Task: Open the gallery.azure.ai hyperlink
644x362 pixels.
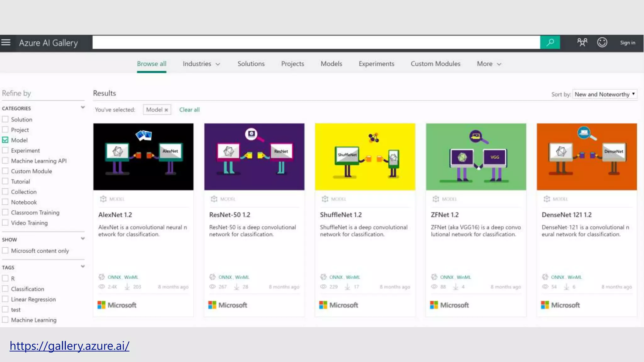Action: (x=69, y=346)
